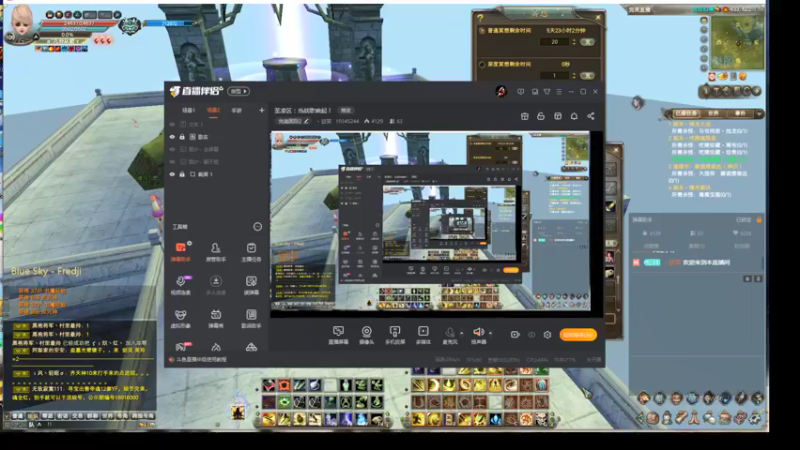
Task: Add screen capture source 直播屏幕
Action: [338, 335]
